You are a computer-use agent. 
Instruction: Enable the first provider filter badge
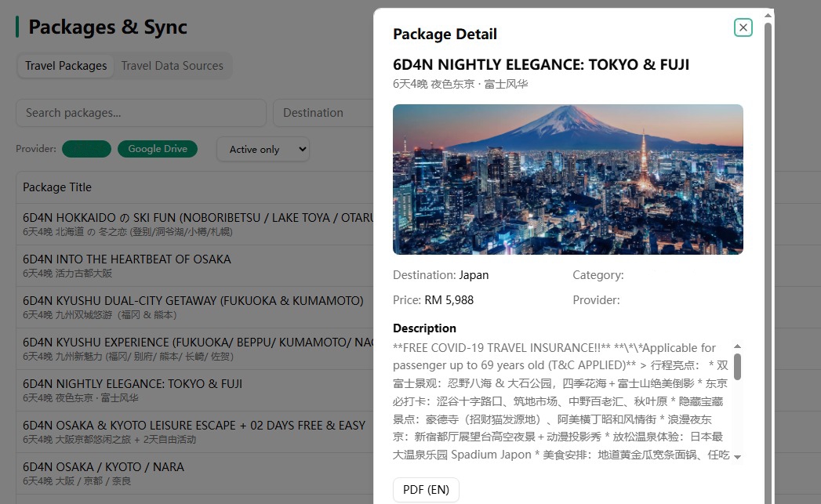(x=86, y=148)
